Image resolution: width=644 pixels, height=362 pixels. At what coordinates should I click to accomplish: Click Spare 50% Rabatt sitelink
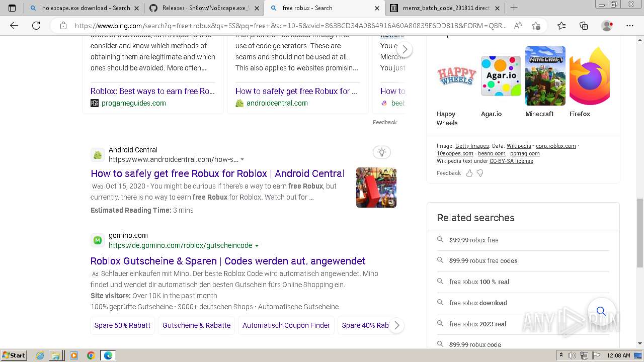[122, 325]
